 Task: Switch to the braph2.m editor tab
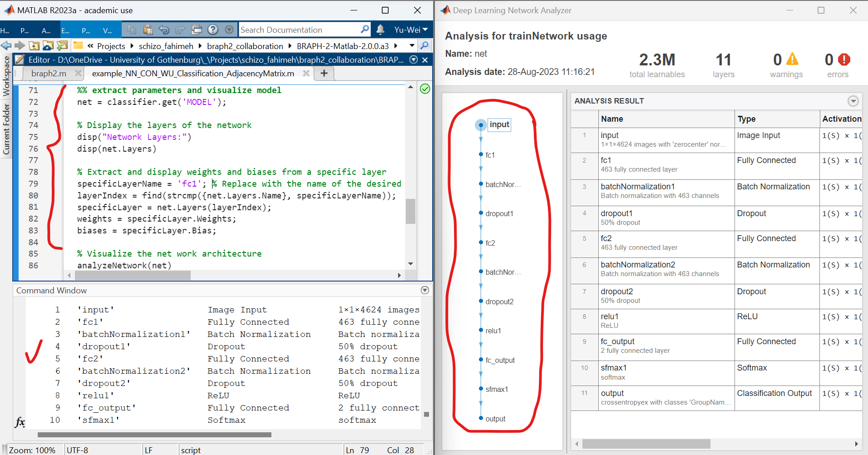[49, 74]
